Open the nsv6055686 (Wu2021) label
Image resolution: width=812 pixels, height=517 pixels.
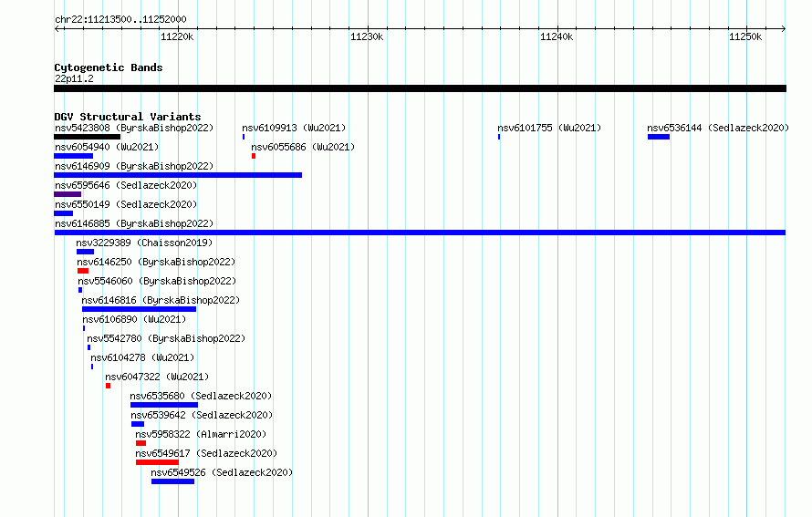point(303,147)
